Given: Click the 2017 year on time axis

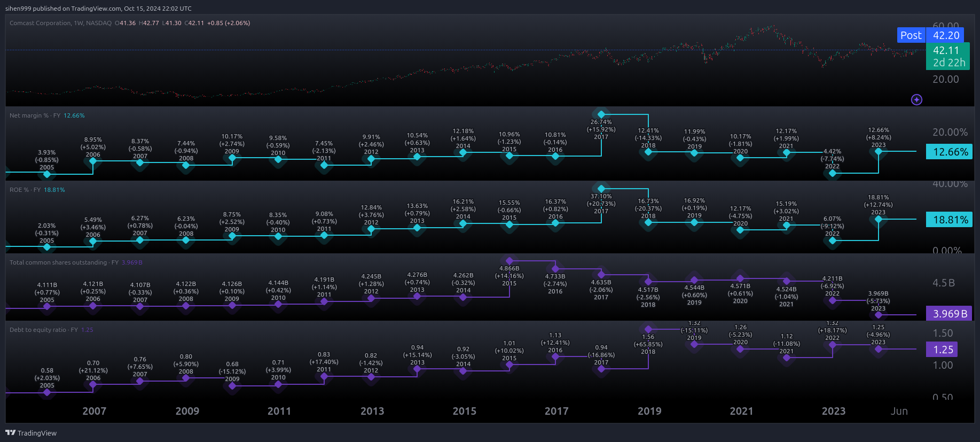Looking at the screenshot, I should click(x=556, y=411).
